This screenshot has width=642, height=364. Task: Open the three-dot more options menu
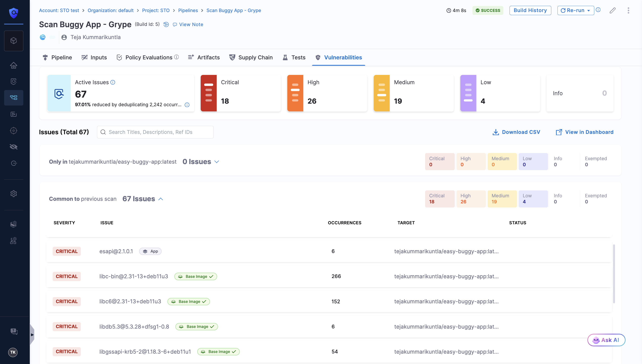click(x=628, y=11)
